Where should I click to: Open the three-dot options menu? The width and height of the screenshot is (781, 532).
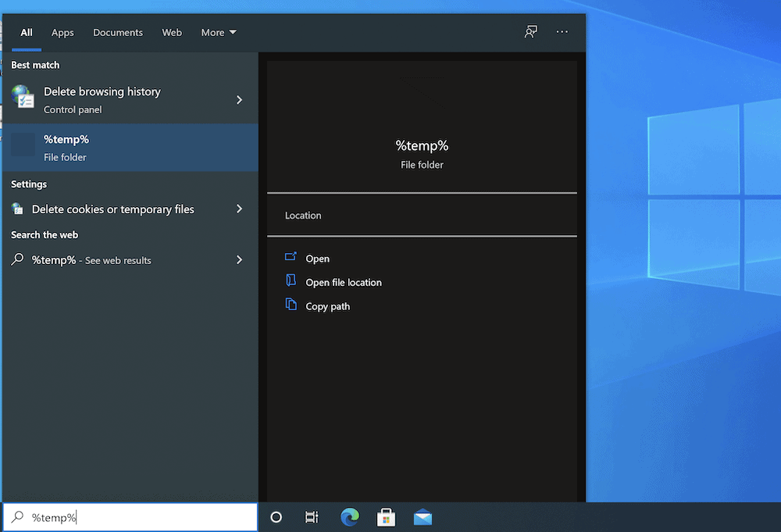[x=562, y=32]
